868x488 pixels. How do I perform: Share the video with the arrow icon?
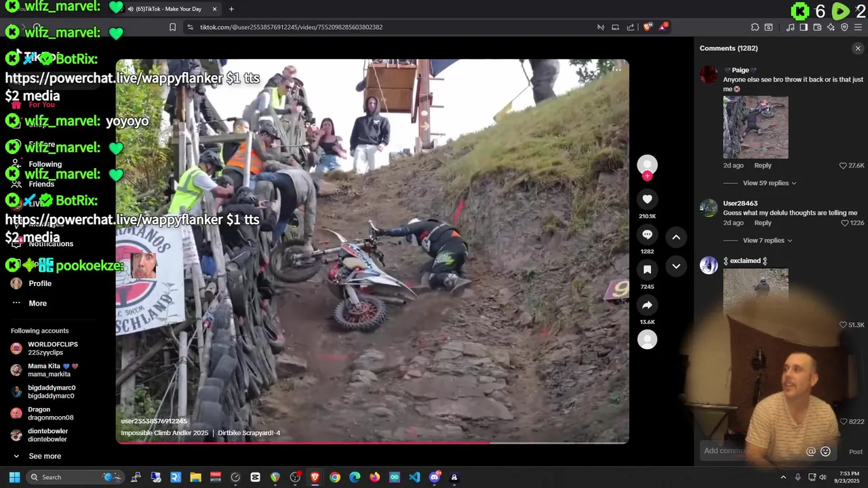point(647,305)
